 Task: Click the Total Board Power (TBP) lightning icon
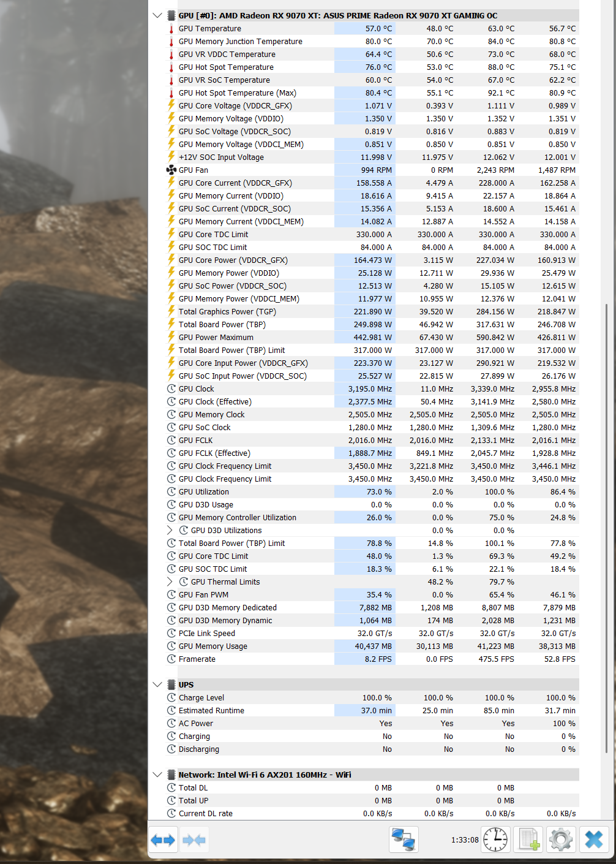(x=171, y=324)
